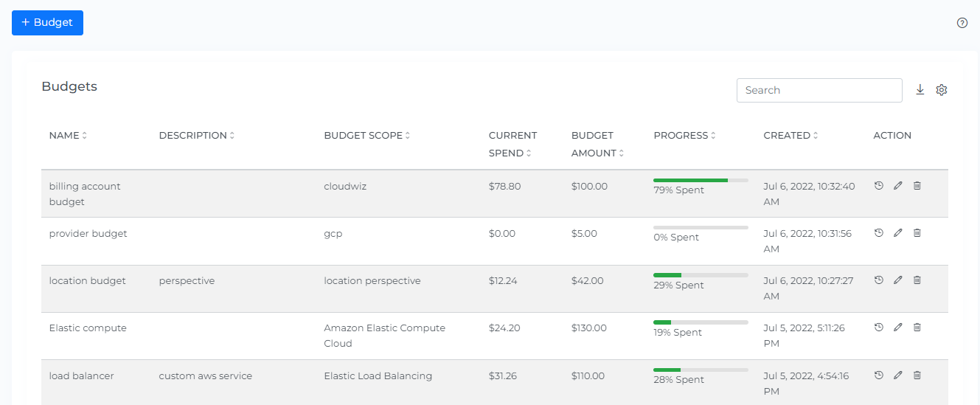Edit the load balancer budget
The height and width of the screenshot is (405, 980).
tap(897, 375)
